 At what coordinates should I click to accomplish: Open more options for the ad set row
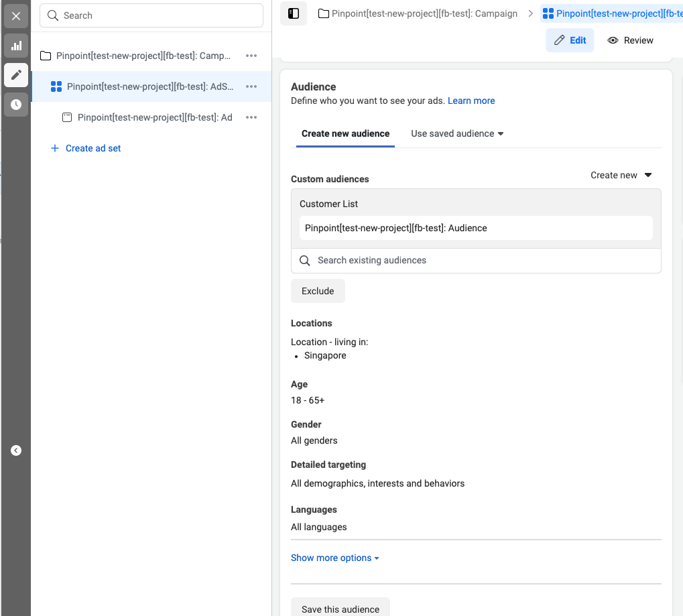(x=251, y=86)
